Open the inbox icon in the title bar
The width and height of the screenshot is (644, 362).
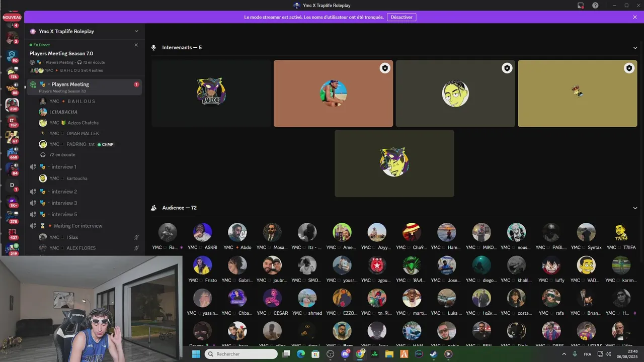[x=581, y=6]
